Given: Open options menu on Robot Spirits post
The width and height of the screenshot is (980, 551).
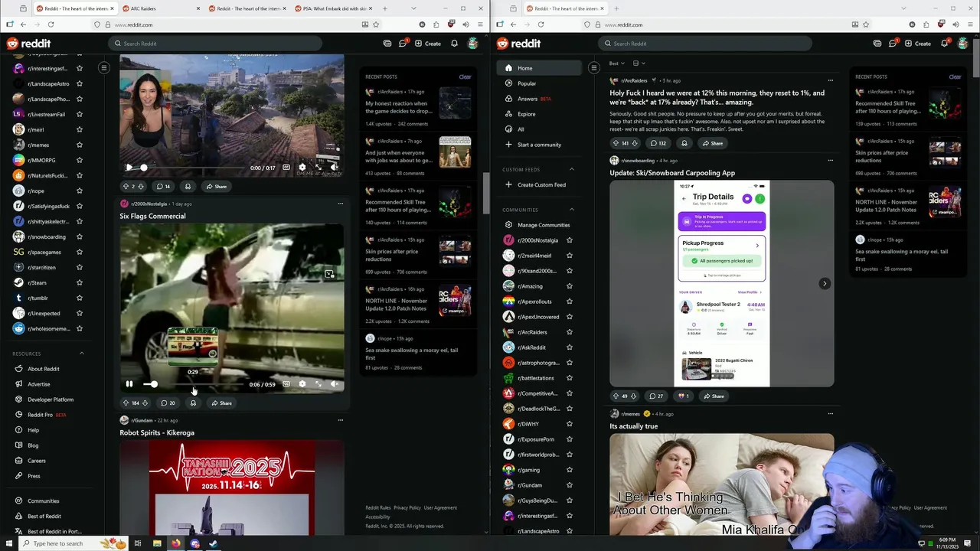Looking at the screenshot, I should coord(340,420).
